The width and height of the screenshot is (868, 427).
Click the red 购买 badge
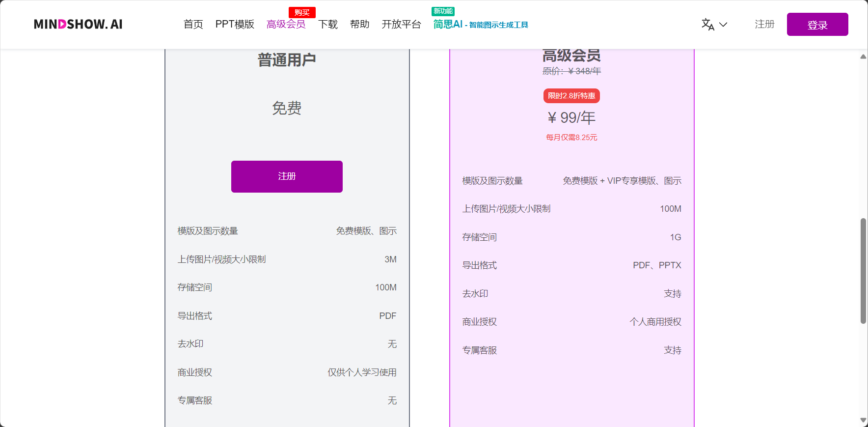coord(302,12)
